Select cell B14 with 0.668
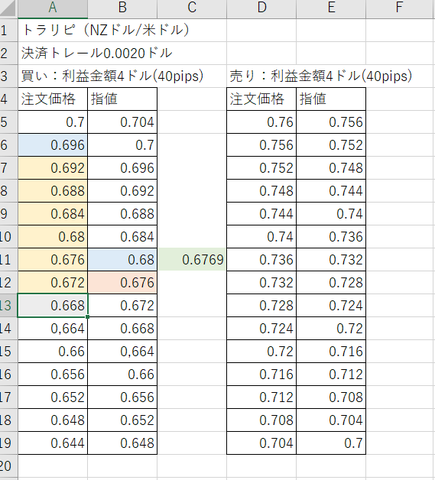The height and width of the screenshot is (480, 435). click(x=122, y=328)
